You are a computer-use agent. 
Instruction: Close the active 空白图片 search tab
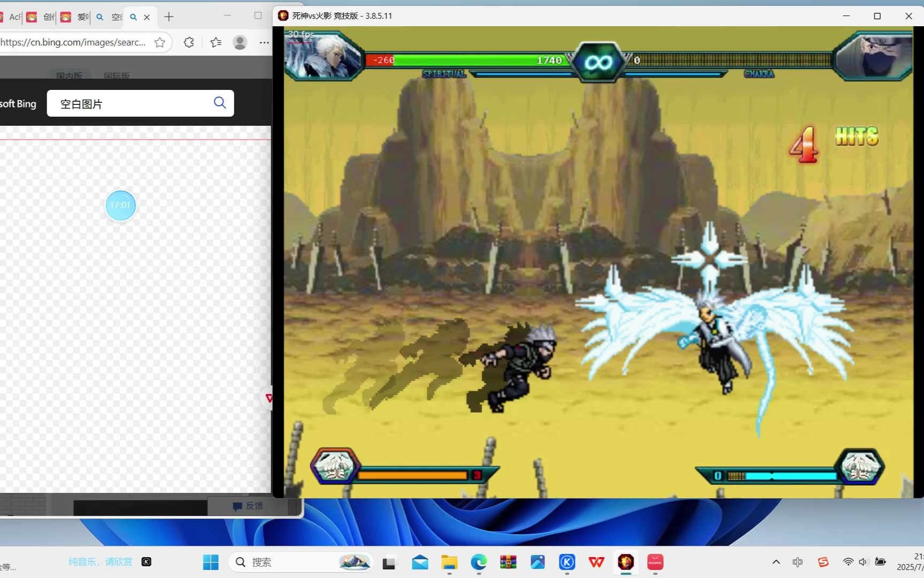tap(147, 17)
